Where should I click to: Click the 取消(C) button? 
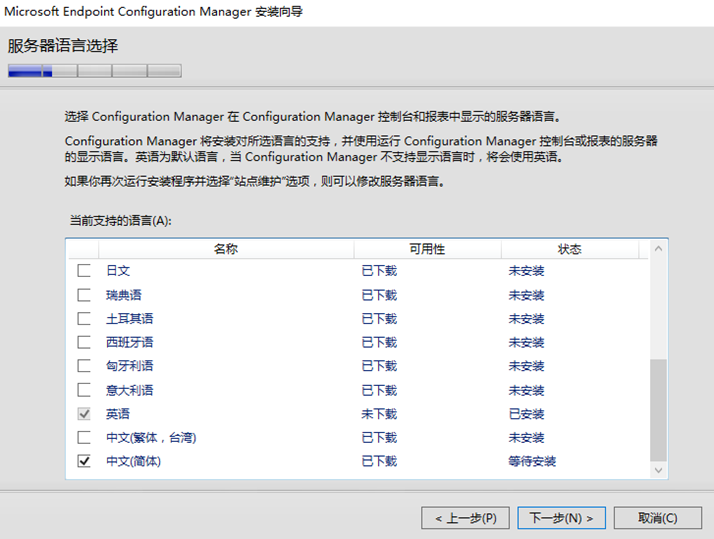[658, 518]
